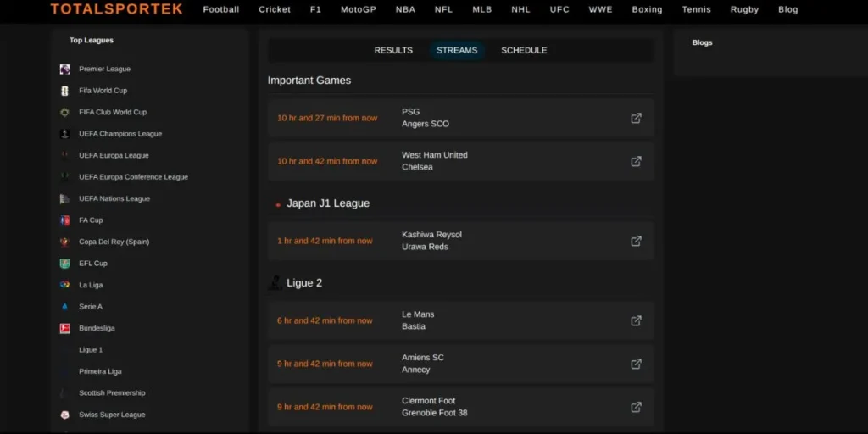
Task: Click the Fifa World Cup trophy icon
Action: 64,91
